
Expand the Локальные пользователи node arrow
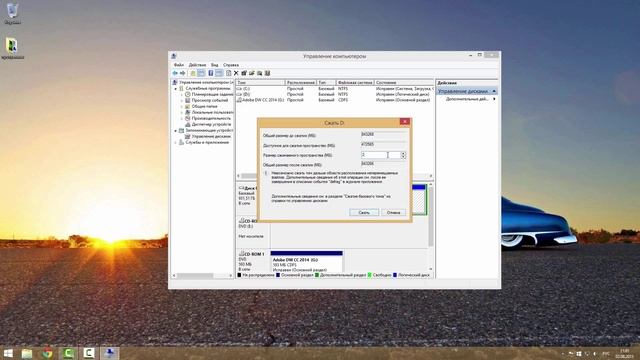tap(182, 112)
